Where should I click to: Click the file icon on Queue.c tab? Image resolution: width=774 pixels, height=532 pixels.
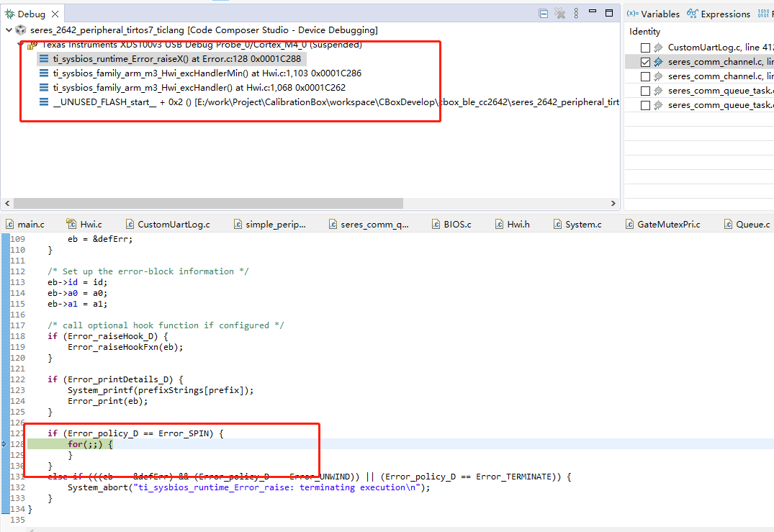pyautogui.click(x=728, y=224)
